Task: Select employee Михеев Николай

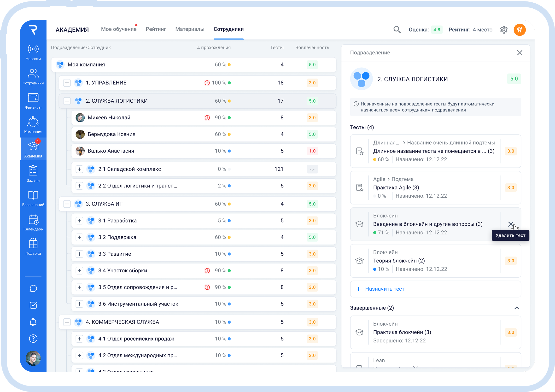Action: pos(204,118)
